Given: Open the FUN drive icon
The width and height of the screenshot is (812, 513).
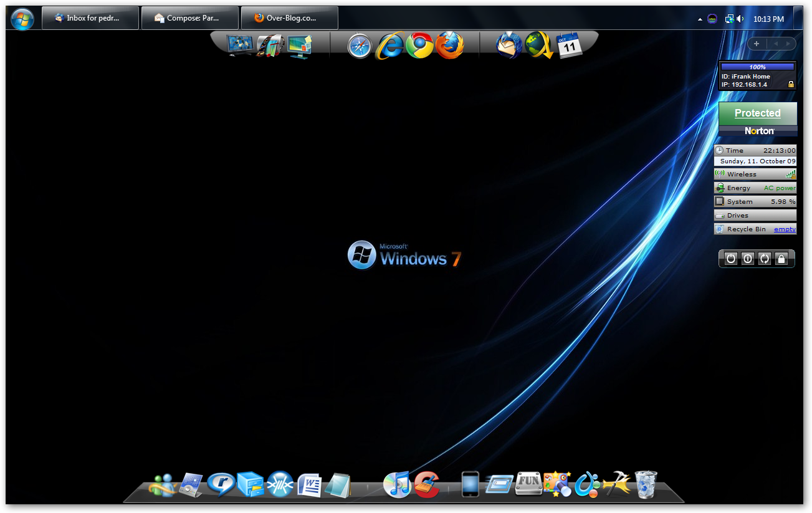Looking at the screenshot, I should pos(528,484).
